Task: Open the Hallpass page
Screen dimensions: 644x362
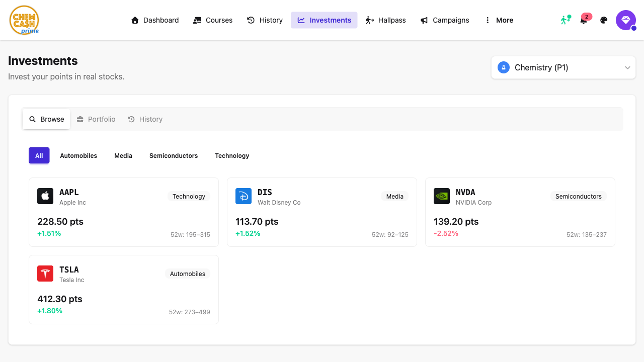Action: pyautogui.click(x=385, y=20)
